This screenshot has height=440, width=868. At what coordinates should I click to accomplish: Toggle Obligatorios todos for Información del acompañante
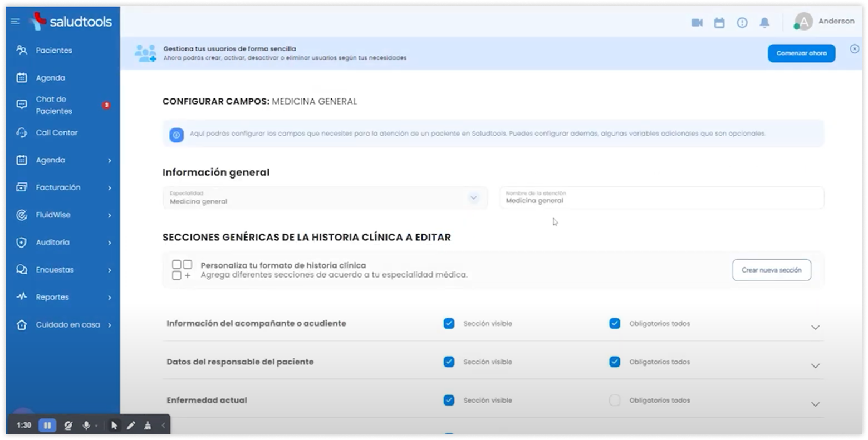click(x=615, y=323)
